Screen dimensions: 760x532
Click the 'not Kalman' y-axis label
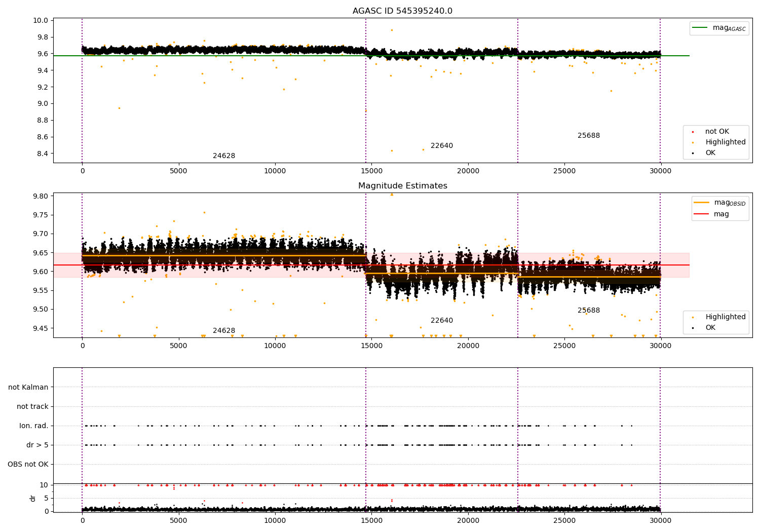pos(28,388)
